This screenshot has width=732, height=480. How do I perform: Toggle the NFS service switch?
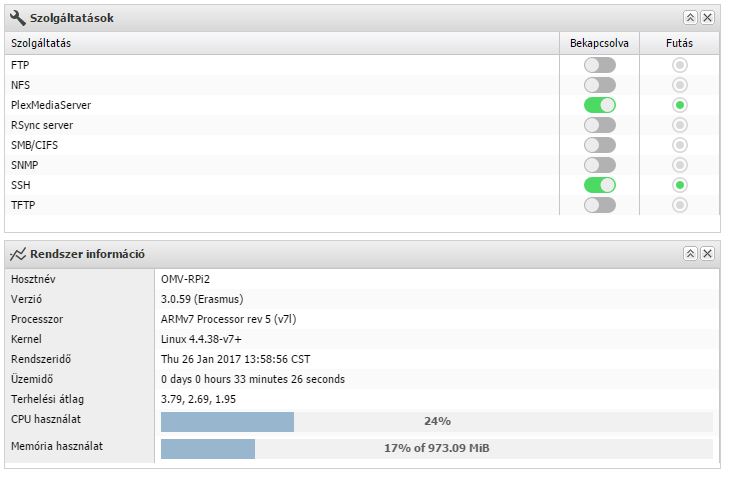[600, 85]
